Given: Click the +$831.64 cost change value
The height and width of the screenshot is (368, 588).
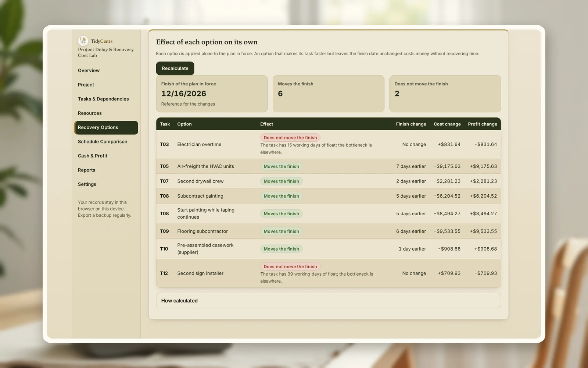Looking at the screenshot, I should pyautogui.click(x=449, y=145).
